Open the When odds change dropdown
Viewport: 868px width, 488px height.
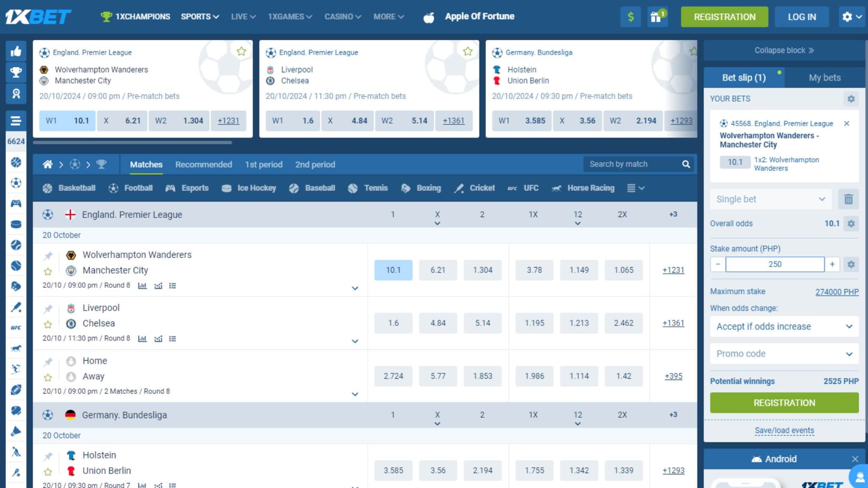pos(784,326)
